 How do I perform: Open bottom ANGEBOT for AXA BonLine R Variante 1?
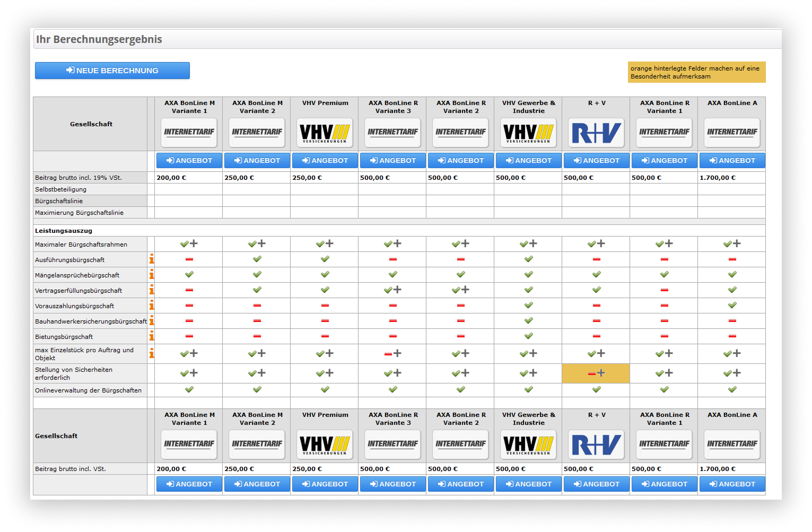click(665, 484)
